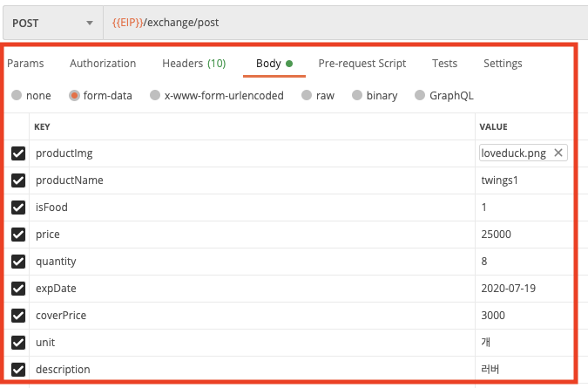Click the twings1 value cell
Image resolution: width=588 pixels, height=388 pixels.
click(x=524, y=180)
